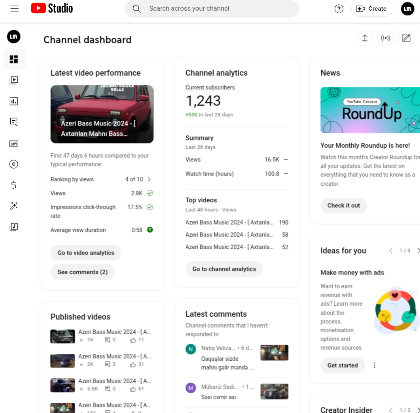Open Audio library in sidebar
The width and height of the screenshot is (420, 413).
pyautogui.click(x=14, y=227)
